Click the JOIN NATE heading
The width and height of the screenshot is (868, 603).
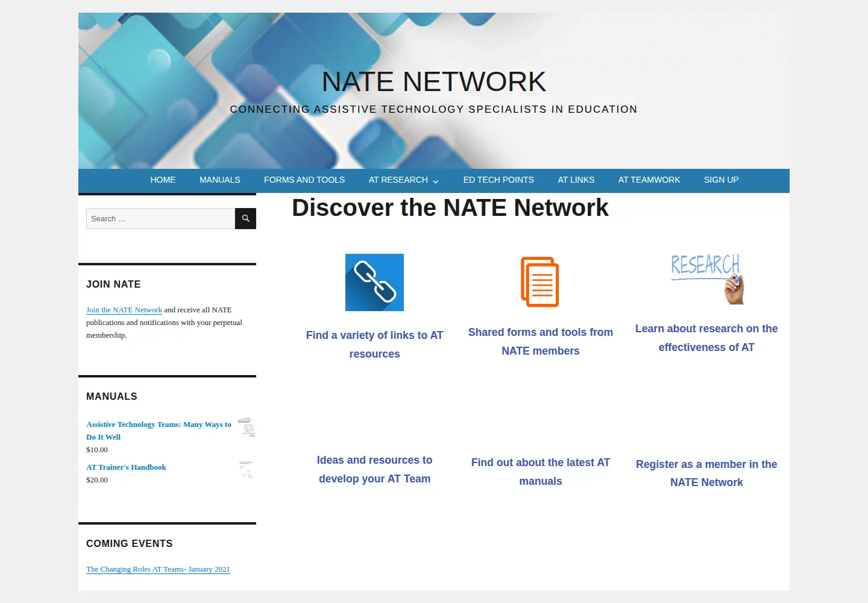(113, 284)
